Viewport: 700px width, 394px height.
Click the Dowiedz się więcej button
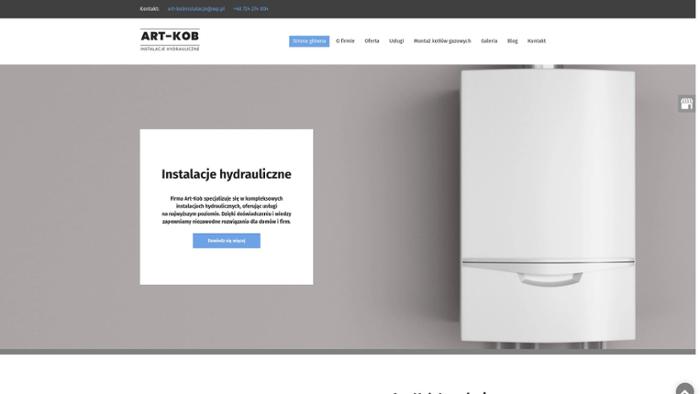[x=226, y=241]
